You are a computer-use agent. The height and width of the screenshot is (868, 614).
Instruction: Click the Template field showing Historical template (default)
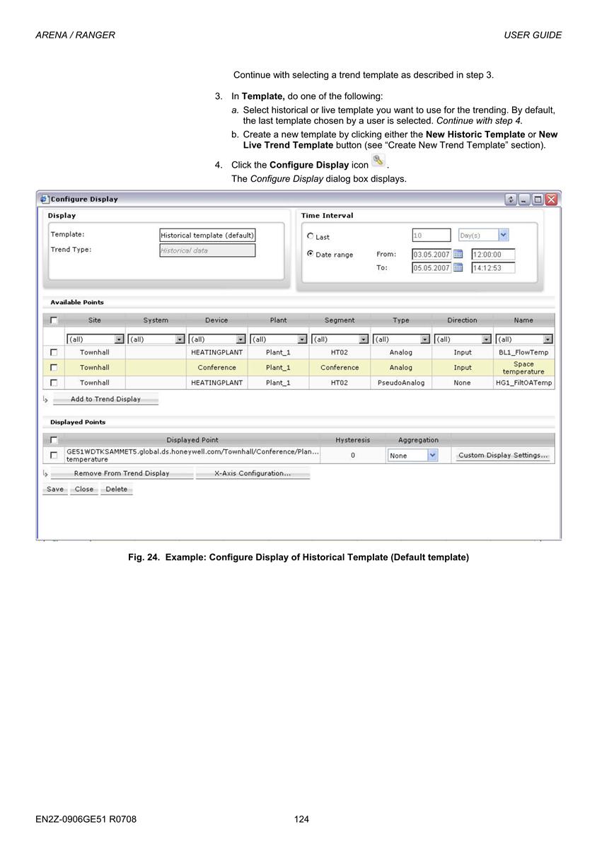[207, 236]
